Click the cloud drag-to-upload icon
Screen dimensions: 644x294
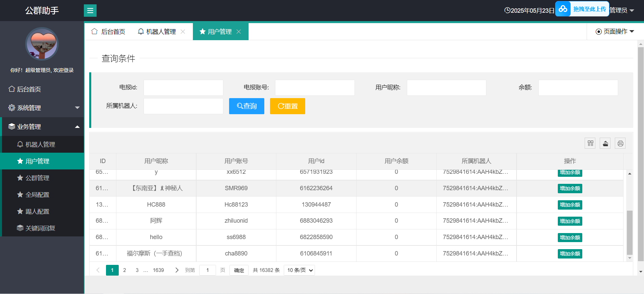[x=563, y=9]
